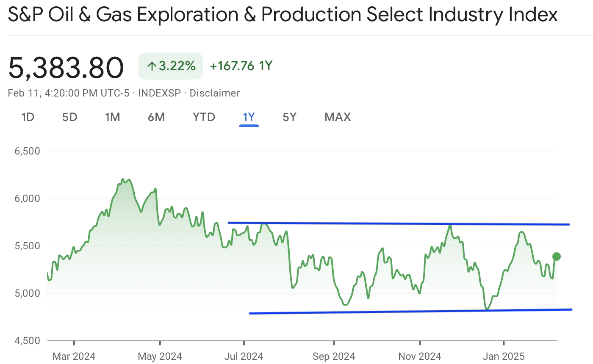Click the Sep 2024 axis label
Screen dimensions: 593x364
tap(334, 356)
